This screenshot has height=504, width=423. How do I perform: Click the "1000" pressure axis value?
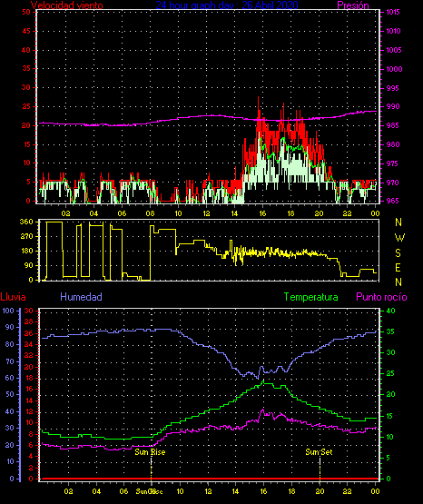(x=394, y=69)
